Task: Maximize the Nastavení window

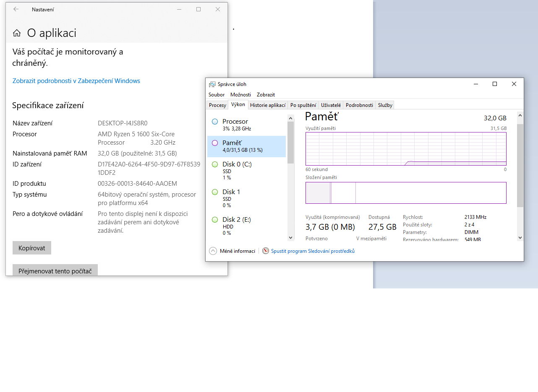Action: coord(198,9)
